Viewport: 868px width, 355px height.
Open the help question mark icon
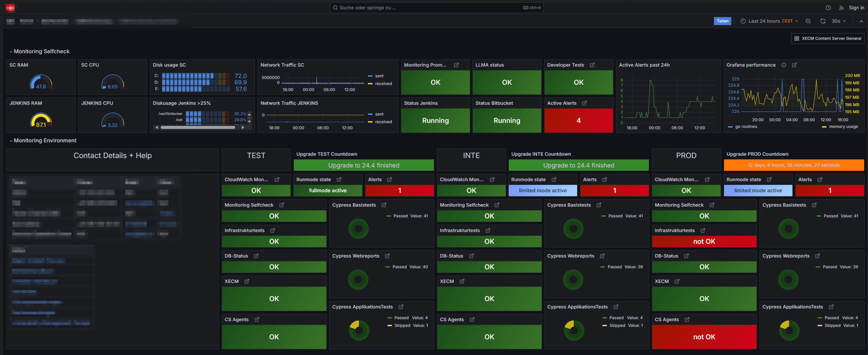tap(828, 8)
